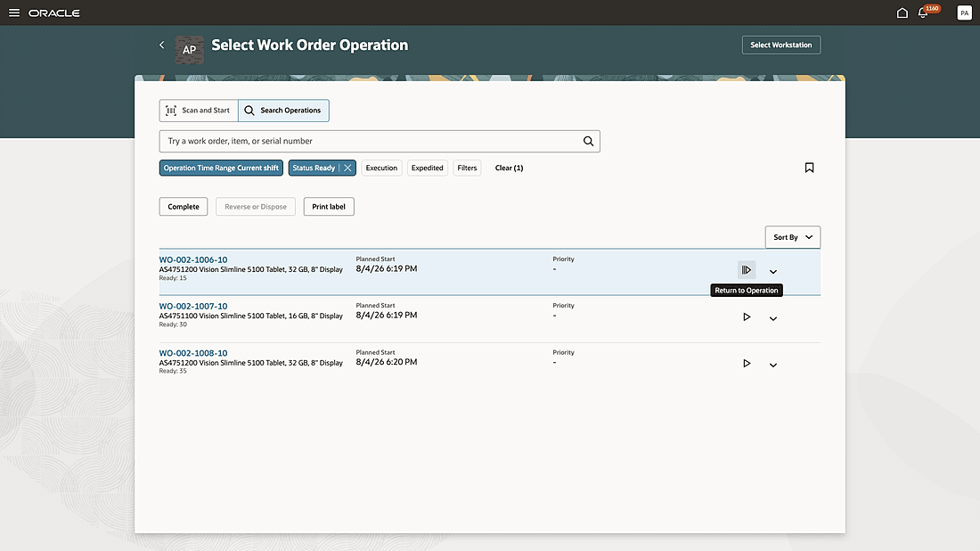Open the PA user profile avatar
Screen dimensions: 980x551
[x=964, y=12]
